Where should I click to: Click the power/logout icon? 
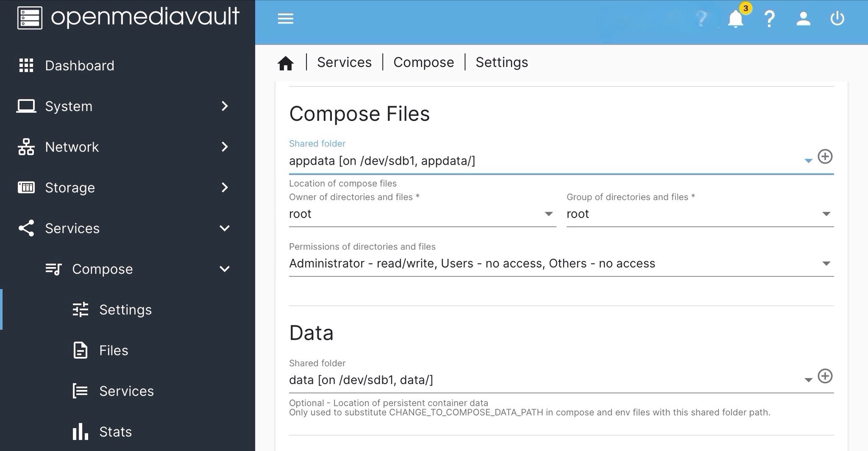(837, 19)
